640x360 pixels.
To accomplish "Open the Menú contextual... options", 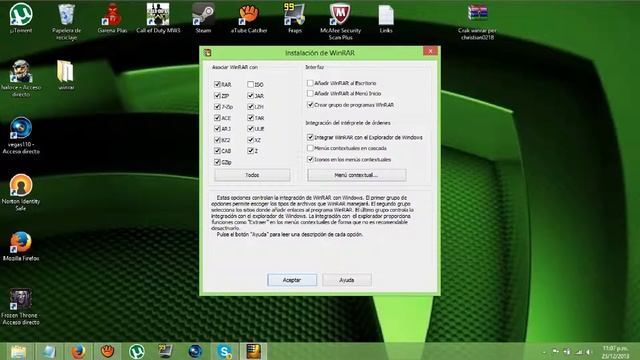I will [x=356, y=175].
